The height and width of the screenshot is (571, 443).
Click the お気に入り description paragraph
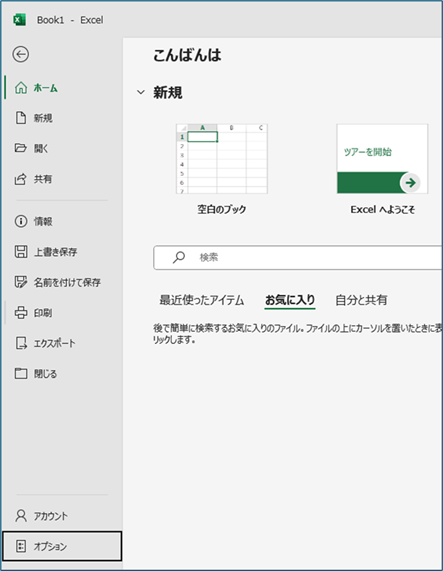pyautogui.click(x=297, y=334)
